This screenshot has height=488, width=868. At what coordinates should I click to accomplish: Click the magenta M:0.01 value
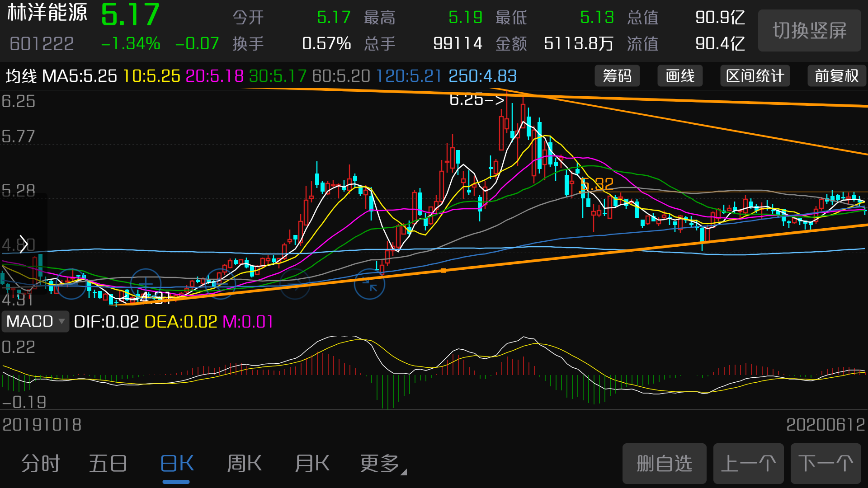pos(248,322)
